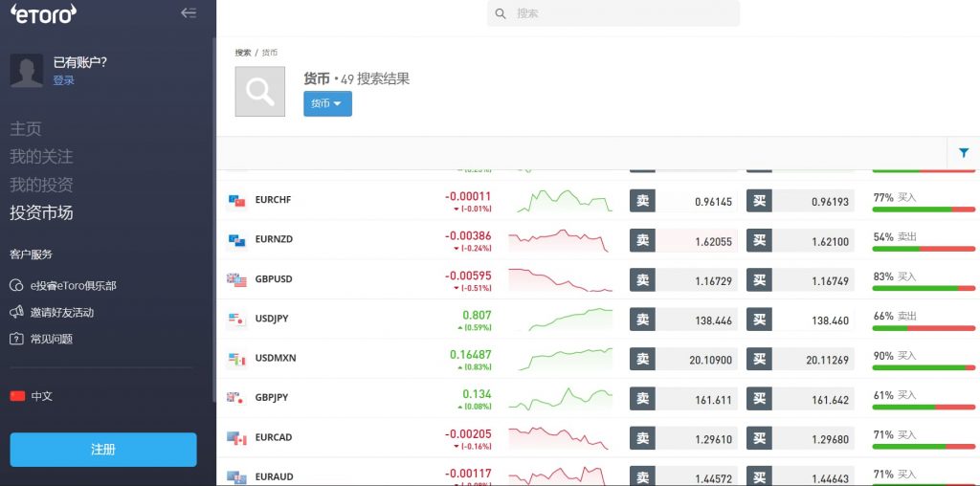This screenshot has width=980, height=486.
Task: Click the megaphone icon for 邀请好友活动
Action: 16,312
